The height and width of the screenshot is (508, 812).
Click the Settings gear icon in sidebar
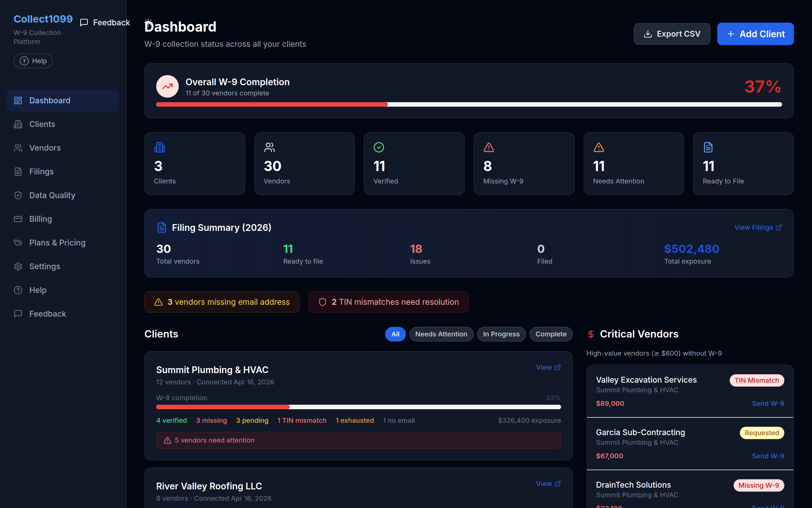click(18, 266)
